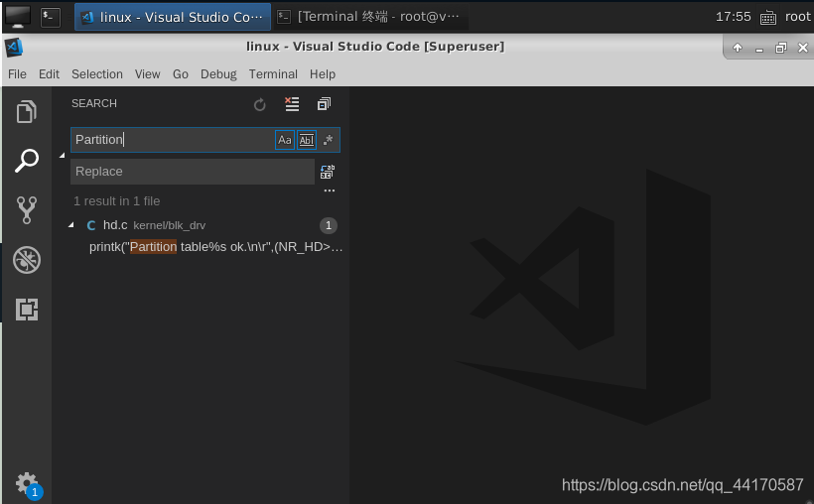Select the hd.c file result row
This screenshot has height=504, width=814.
(x=203, y=225)
